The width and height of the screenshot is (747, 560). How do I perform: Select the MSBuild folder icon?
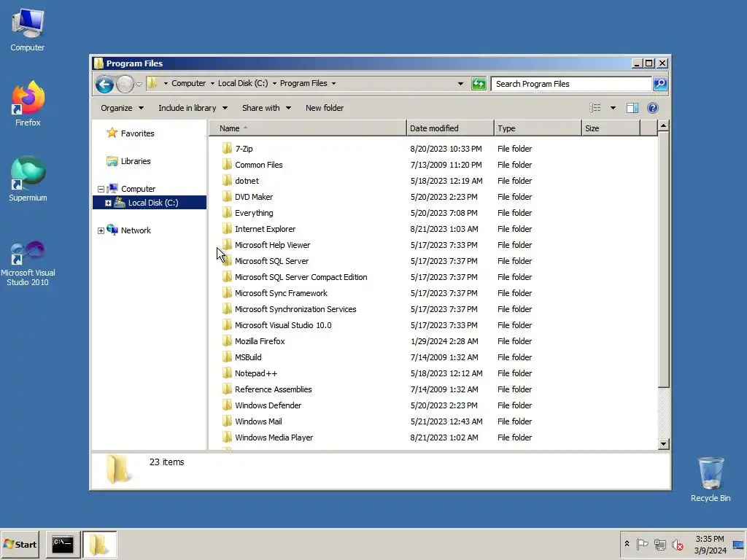(227, 357)
